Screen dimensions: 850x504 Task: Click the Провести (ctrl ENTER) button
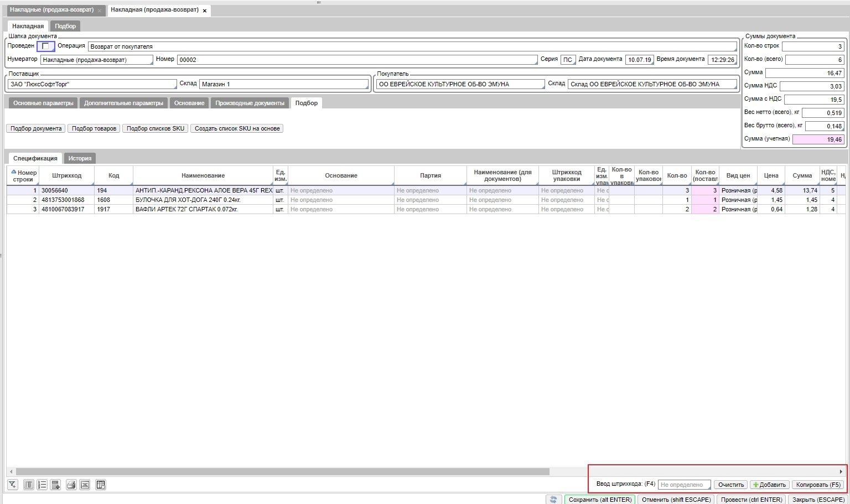click(751, 499)
